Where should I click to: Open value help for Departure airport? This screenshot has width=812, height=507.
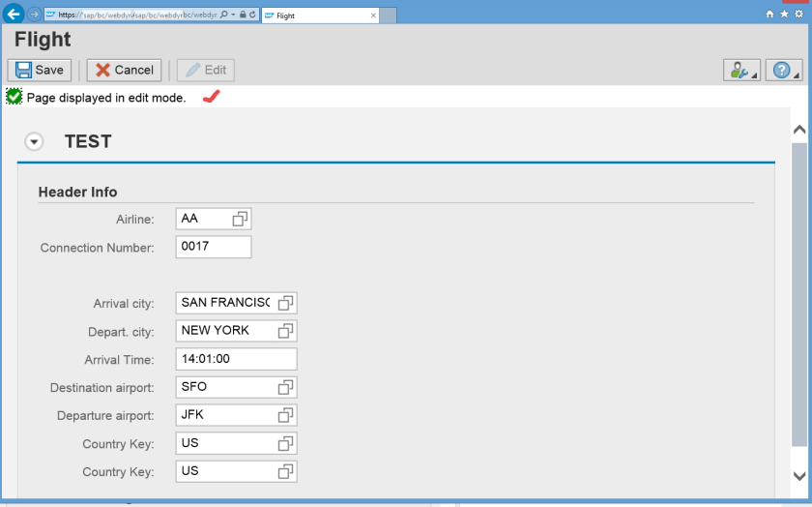tap(285, 415)
